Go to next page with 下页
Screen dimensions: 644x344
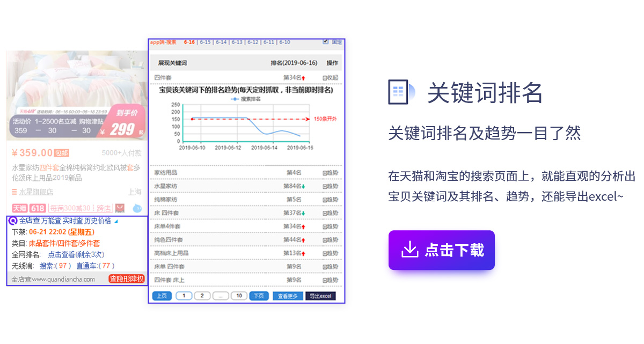tap(259, 296)
